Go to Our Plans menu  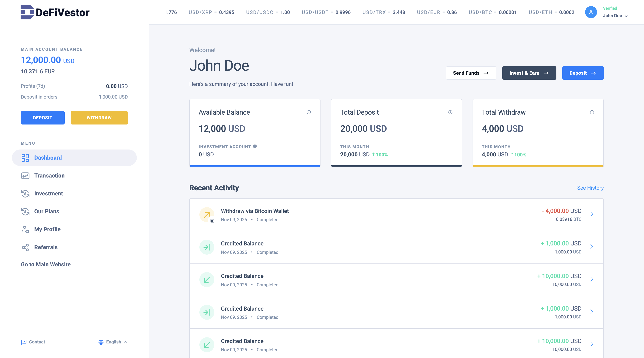[47, 211]
